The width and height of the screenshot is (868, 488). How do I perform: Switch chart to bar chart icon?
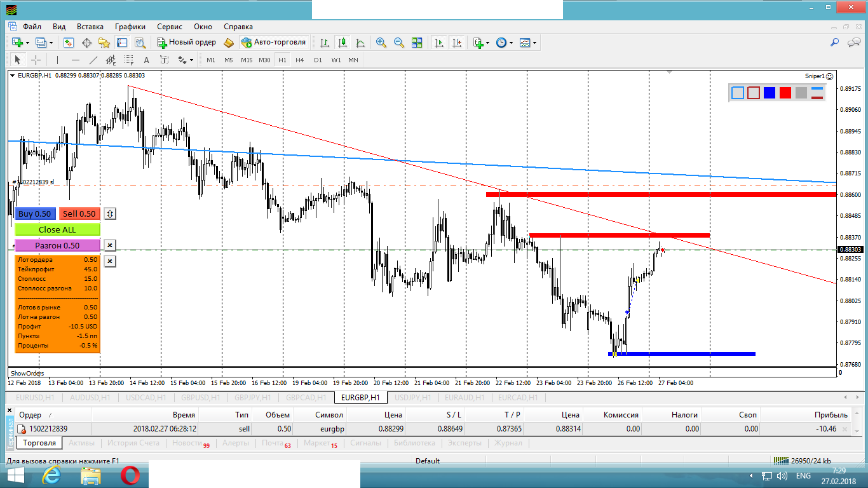click(325, 43)
